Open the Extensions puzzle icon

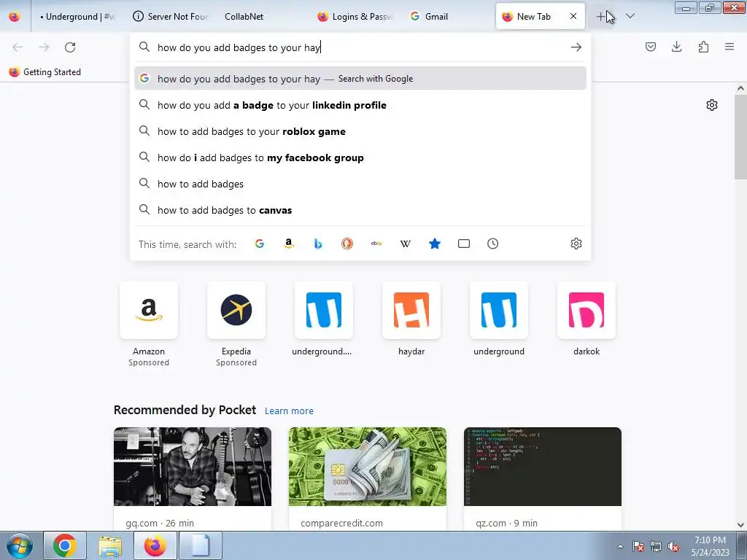point(703,47)
